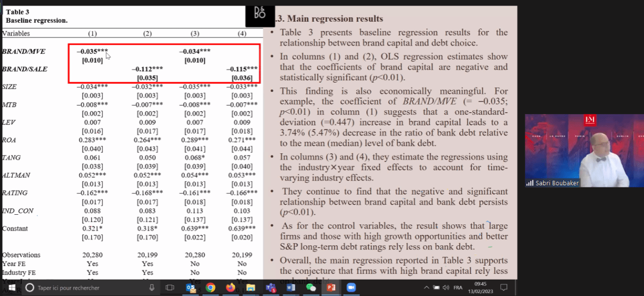Open the volume control in system tray

pos(445,288)
